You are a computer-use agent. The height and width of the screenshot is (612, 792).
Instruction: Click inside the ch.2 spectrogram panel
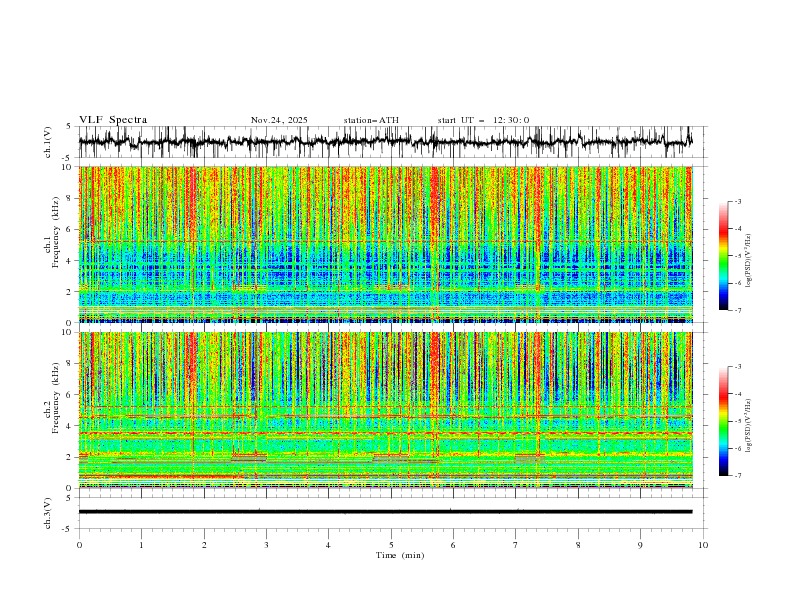pyautogui.click(x=385, y=410)
